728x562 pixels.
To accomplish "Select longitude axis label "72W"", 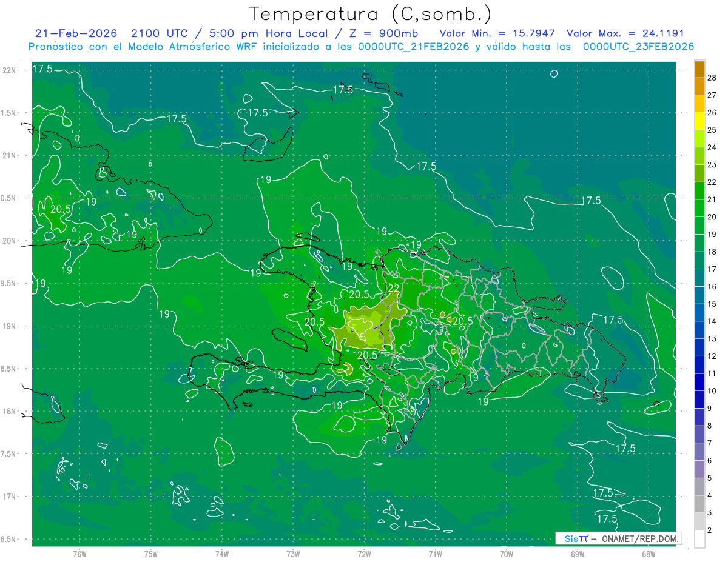I will pyautogui.click(x=364, y=554).
